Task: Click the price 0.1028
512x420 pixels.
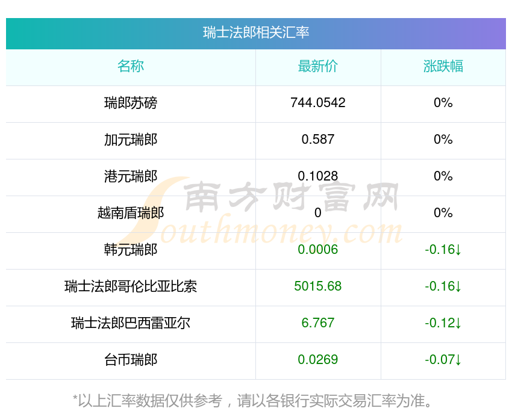Action: pyautogui.click(x=317, y=176)
